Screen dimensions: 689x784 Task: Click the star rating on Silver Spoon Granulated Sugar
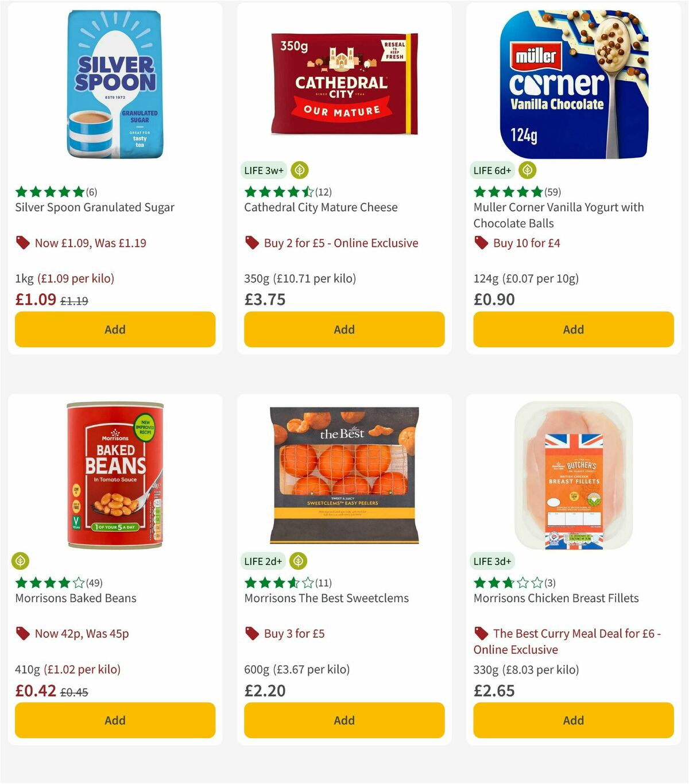(x=49, y=192)
